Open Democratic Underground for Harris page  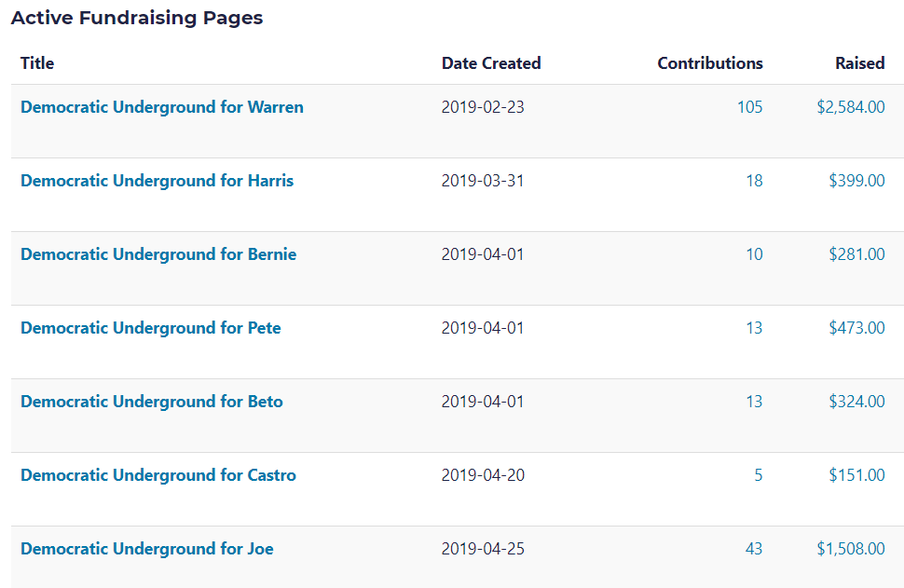pos(157,181)
